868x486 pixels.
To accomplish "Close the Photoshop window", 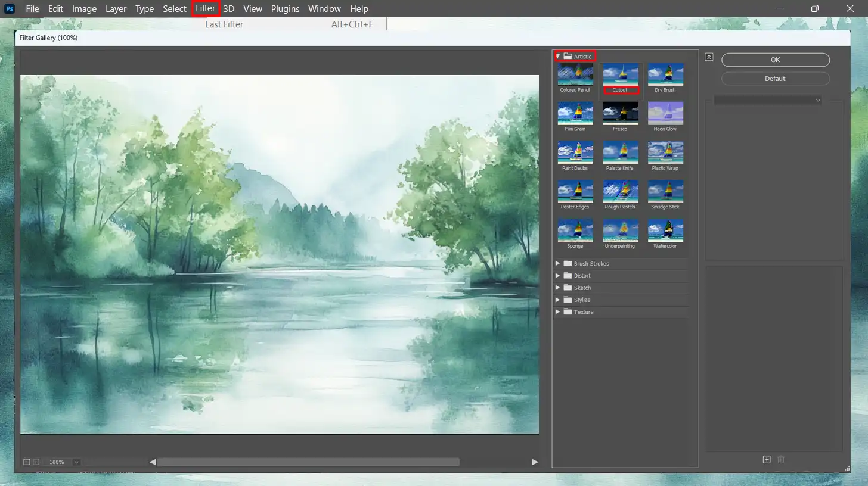I will coord(850,8).
